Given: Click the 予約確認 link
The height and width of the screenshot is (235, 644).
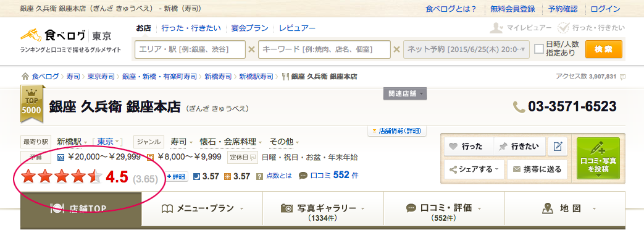Looking at the screenshot, I should pos(562,9).
